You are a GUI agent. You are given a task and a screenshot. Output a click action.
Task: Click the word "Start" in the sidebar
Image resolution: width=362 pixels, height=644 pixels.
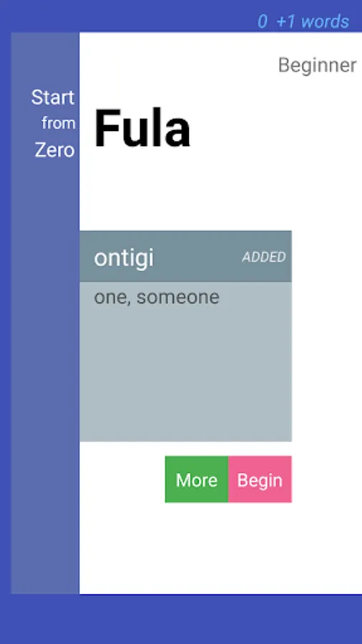pyautogui.click(x=53, y=97)
